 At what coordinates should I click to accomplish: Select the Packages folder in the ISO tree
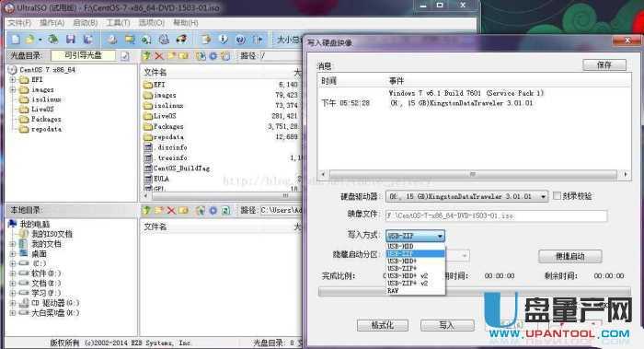[x=46, y=119]
